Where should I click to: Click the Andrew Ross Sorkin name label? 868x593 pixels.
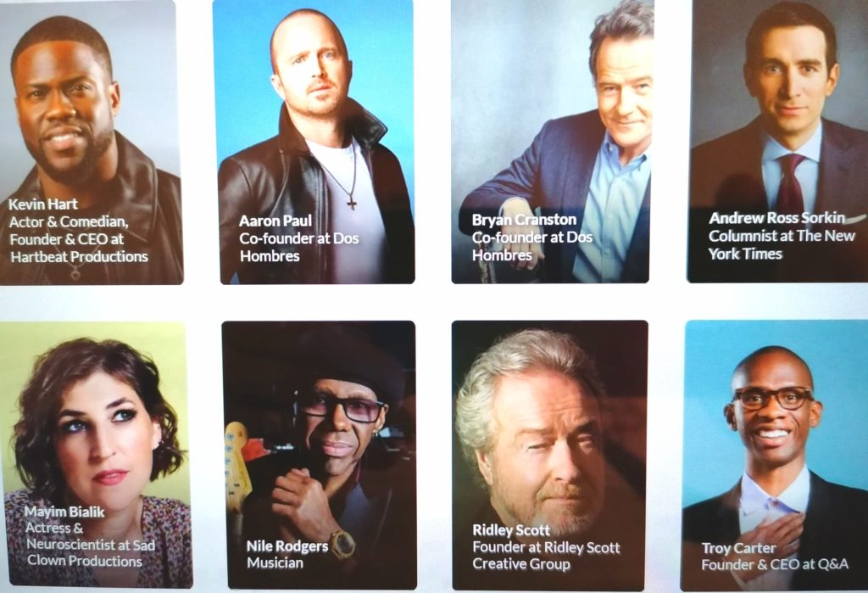click(776, 217)
